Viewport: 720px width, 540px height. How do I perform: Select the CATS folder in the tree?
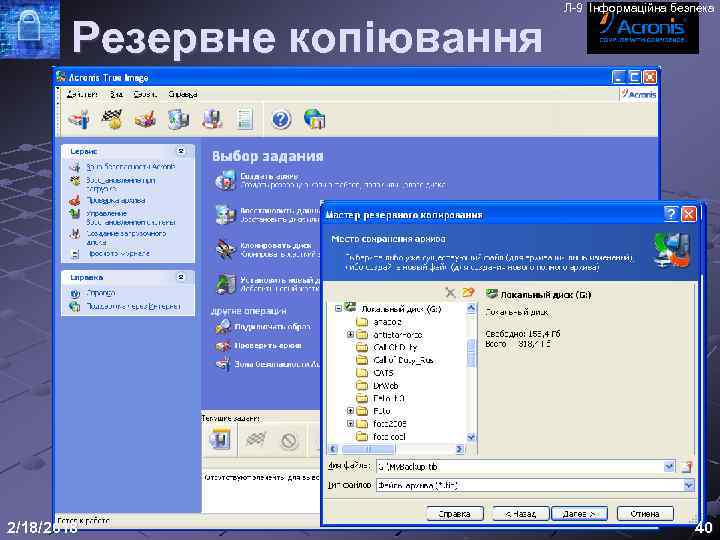pos(383,372)
